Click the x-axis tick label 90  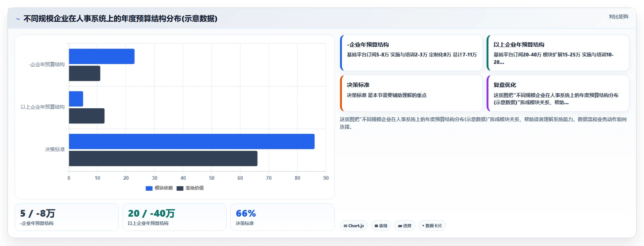[x=326, y=178]
